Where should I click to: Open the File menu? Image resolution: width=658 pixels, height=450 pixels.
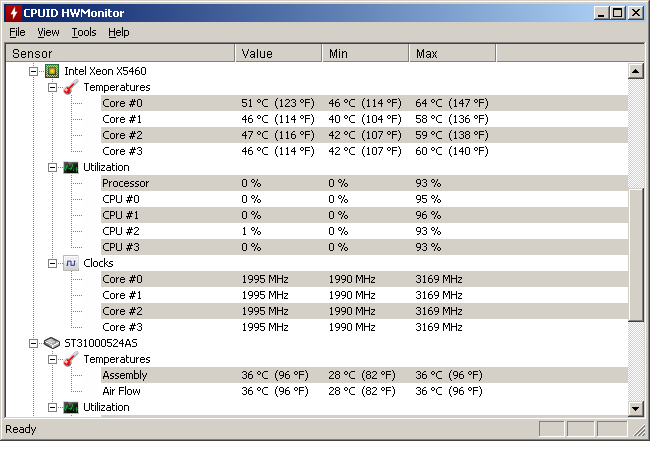[x=17, y=32]
